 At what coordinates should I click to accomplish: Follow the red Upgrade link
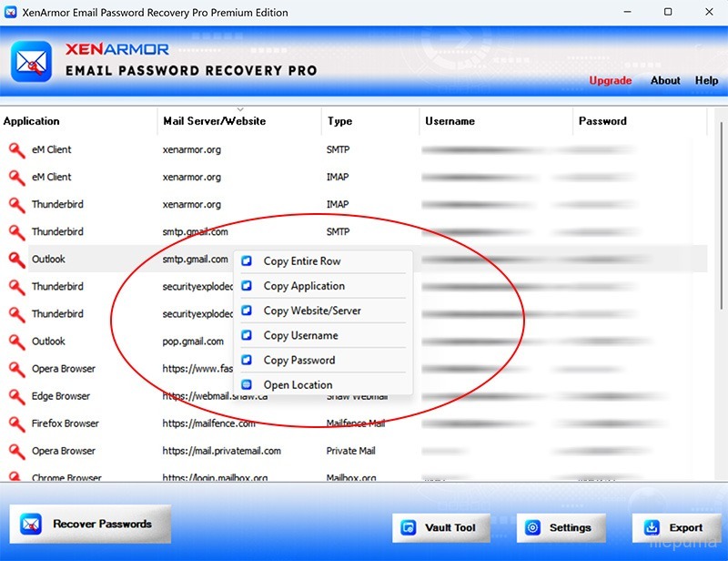click(x=610, y=80)
